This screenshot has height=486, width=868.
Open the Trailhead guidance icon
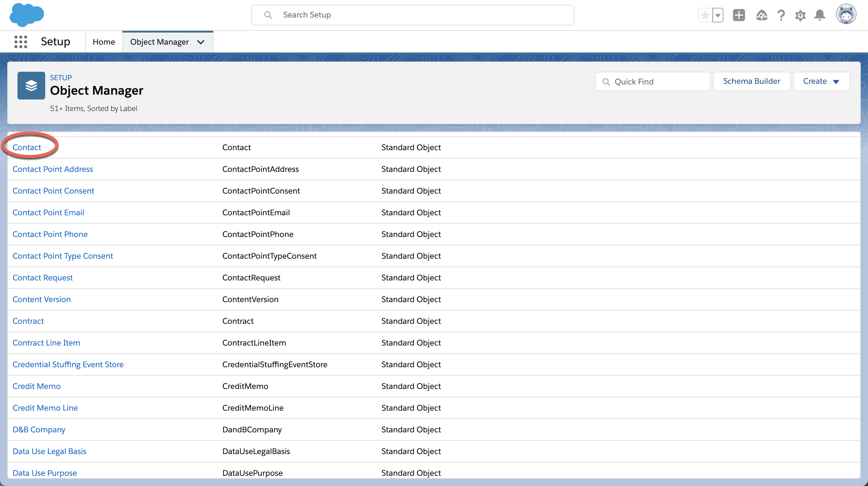(762, 15)
